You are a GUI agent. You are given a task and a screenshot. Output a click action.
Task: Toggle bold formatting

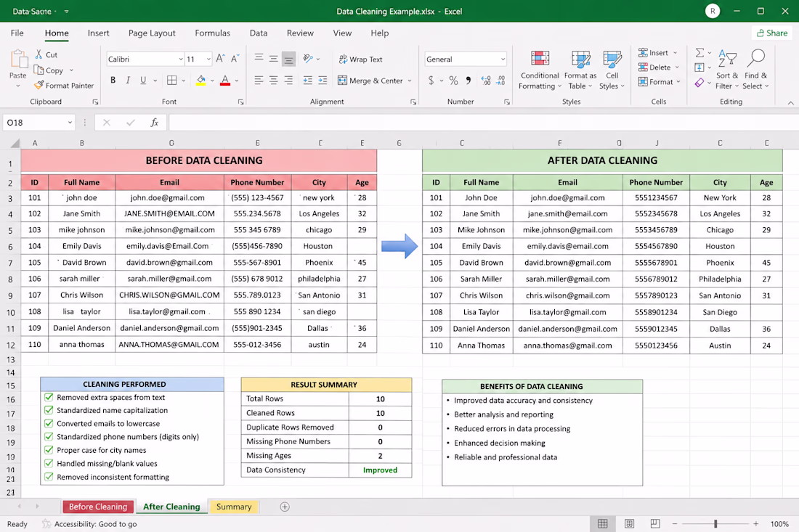click(113, 80)
